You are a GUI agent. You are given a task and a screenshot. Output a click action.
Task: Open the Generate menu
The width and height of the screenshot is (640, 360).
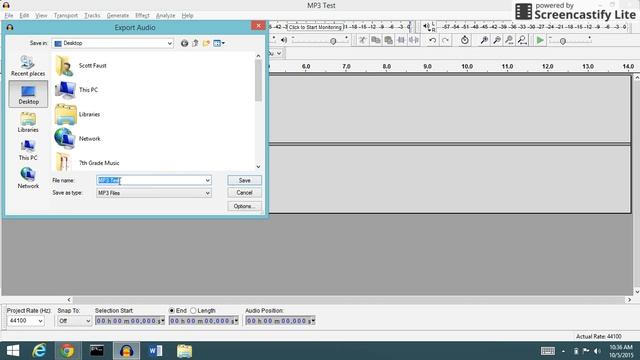(118, 16)
